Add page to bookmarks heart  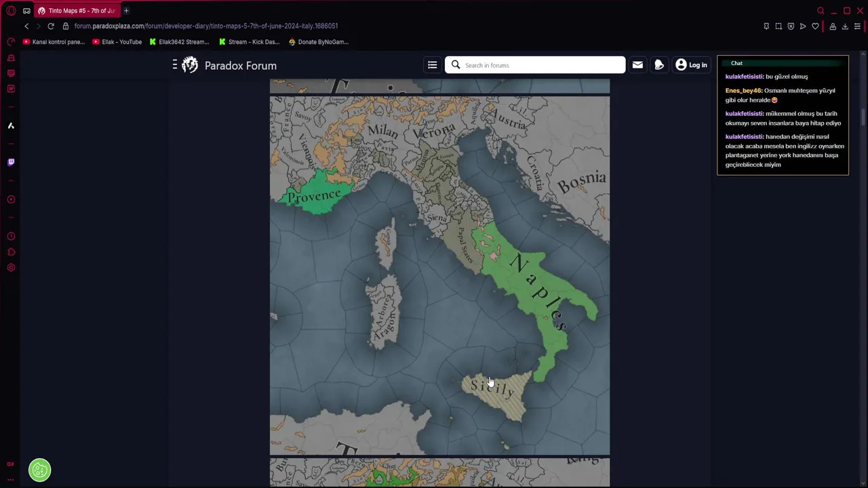815,26
